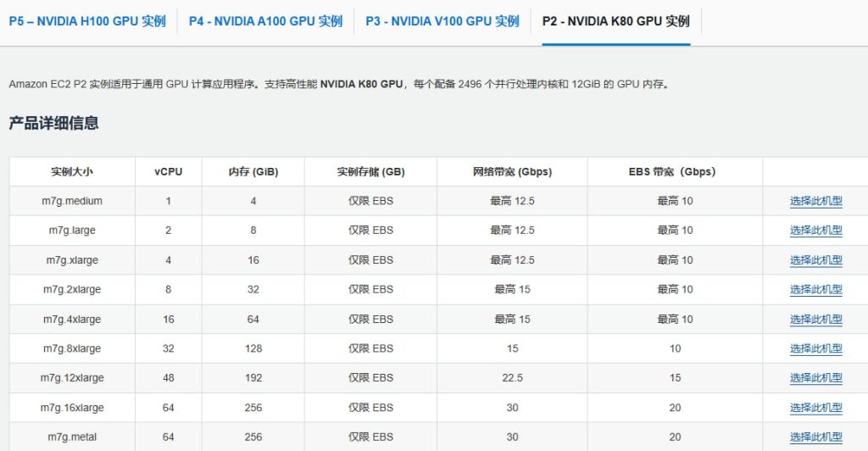Select the P3 - NVIDIA V100 GPU 实例 tab
The image size is (868, 451).
pyautogui.click(x=442, y=21)
